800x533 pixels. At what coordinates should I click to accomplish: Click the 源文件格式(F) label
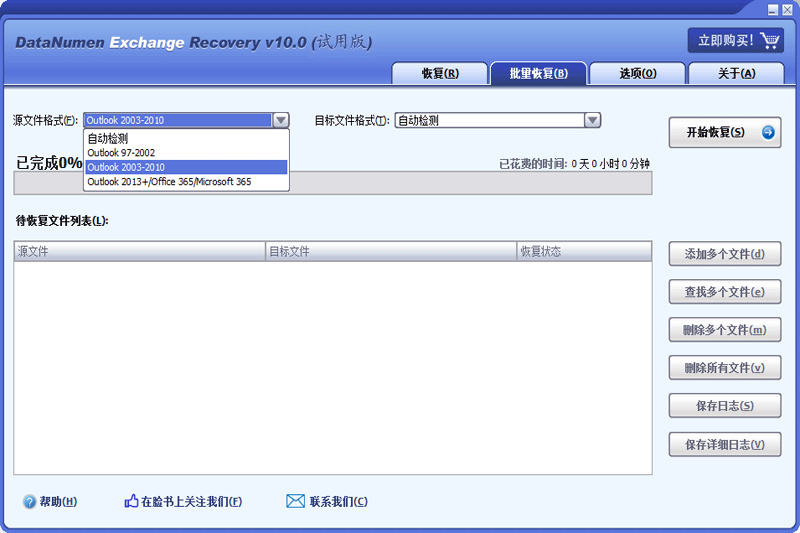tap(45, 120)
